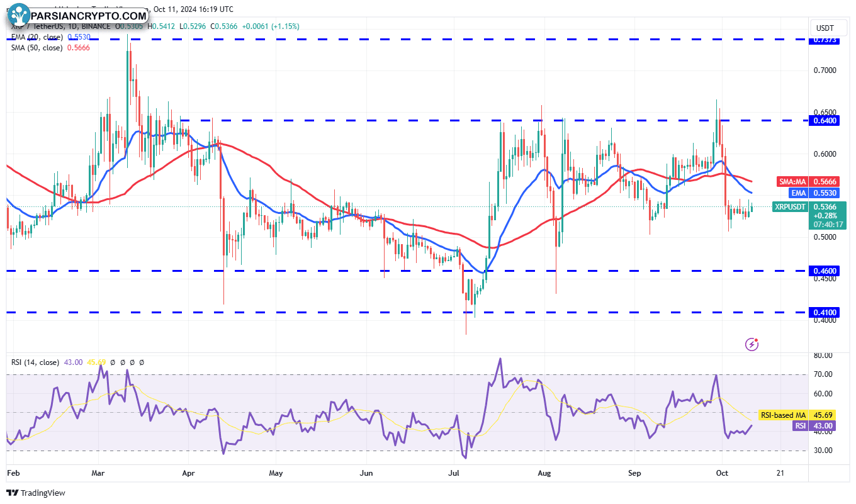The height and width of the screenshot is (504, 856).
Task: Click the Apr label on time axis
Action: pyautogui.click(x=188, y=473)
